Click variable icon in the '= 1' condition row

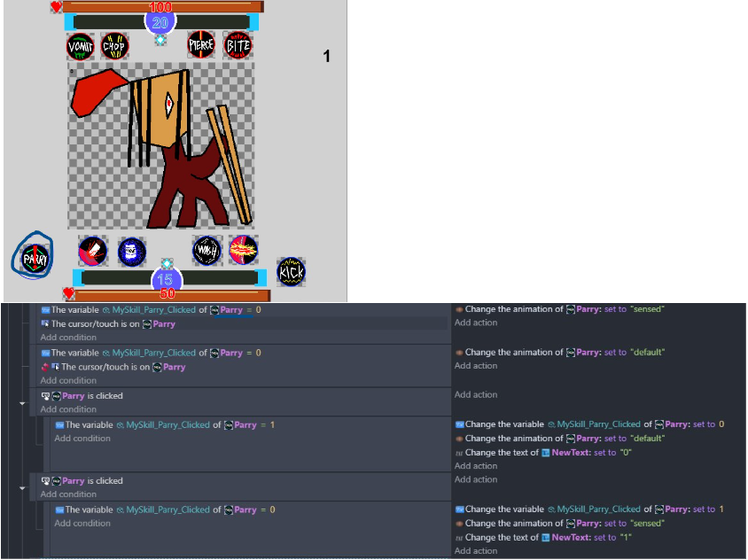(59, 424)
